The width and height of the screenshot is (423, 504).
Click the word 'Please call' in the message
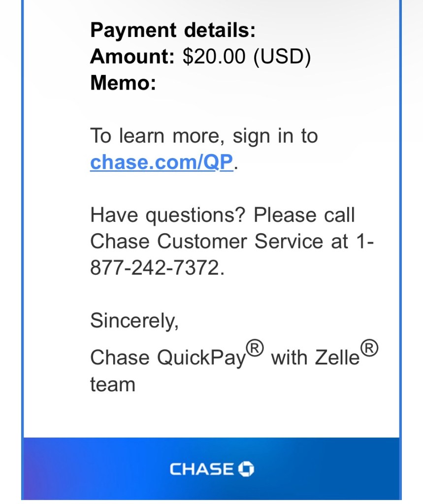click(x=304, y=215)
